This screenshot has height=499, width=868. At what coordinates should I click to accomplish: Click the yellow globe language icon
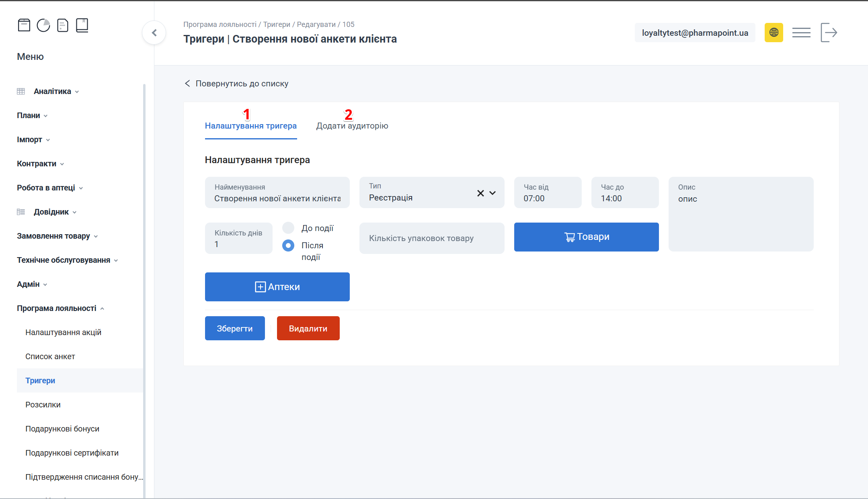tap(774, 32)
